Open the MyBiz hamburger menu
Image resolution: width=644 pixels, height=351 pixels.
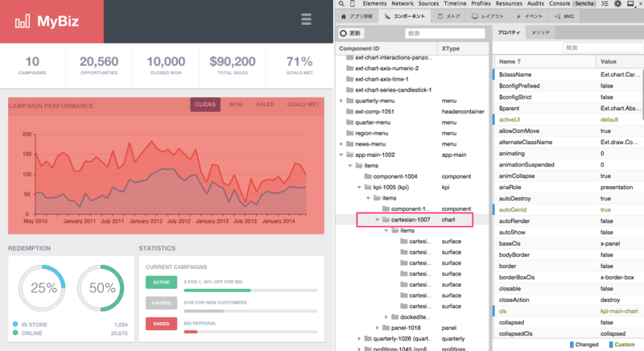click(x=306, y=19)
